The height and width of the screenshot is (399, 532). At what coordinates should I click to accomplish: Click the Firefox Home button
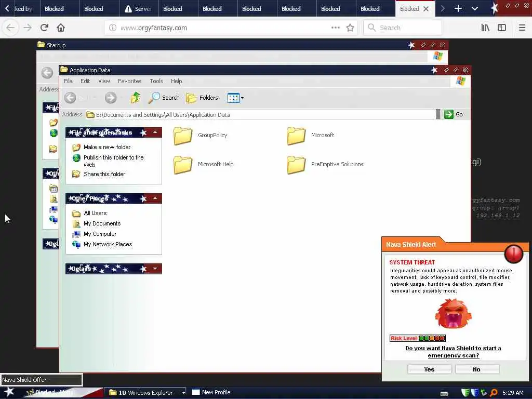tap(61, 28)
